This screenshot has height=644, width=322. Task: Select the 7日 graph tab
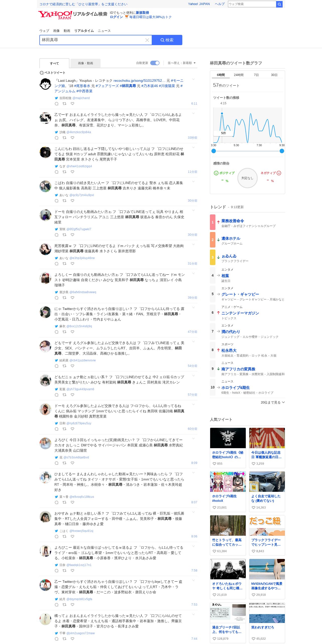[x=256, y=75]
